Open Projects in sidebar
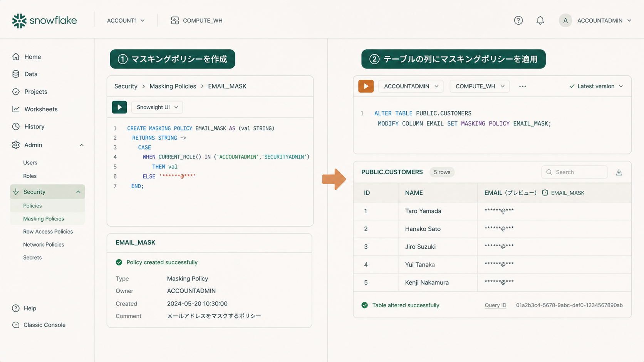644x362 pixels. tap(36, 92)
